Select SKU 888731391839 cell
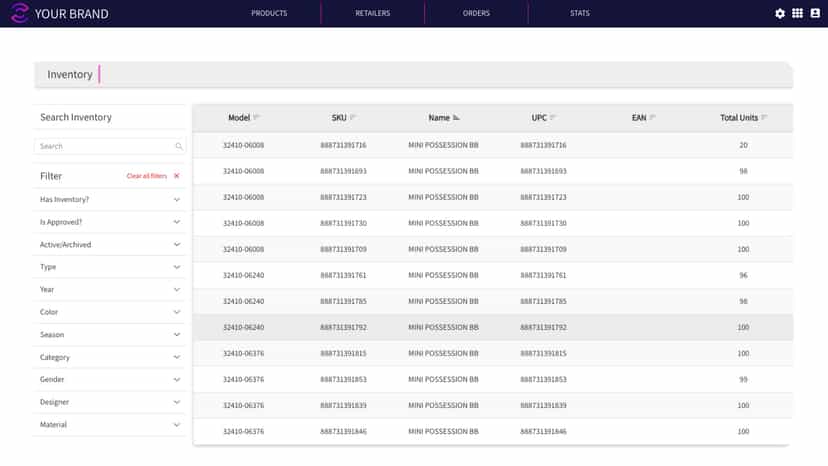Image resolution: width=828 pixels, height=466 pixels. click(343, 406)
